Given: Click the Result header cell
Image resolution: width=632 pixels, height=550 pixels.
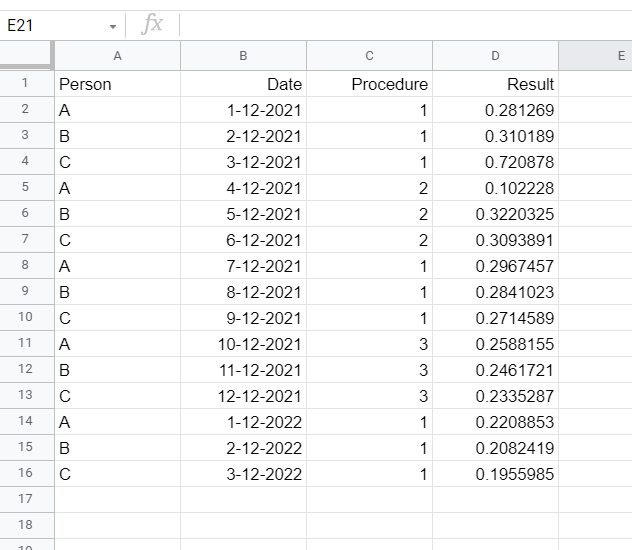Looking at the screenshot, I should pyautogui.click(x=495, y=84).
